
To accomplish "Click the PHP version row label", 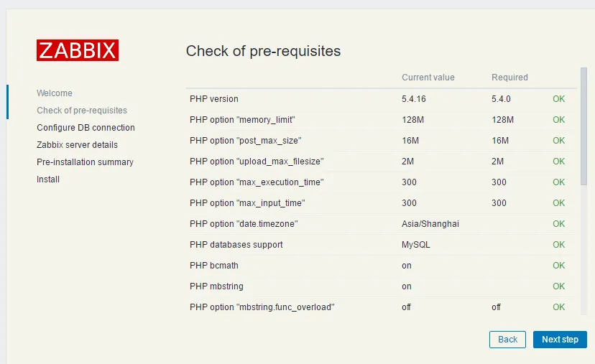I will (214, 99).
